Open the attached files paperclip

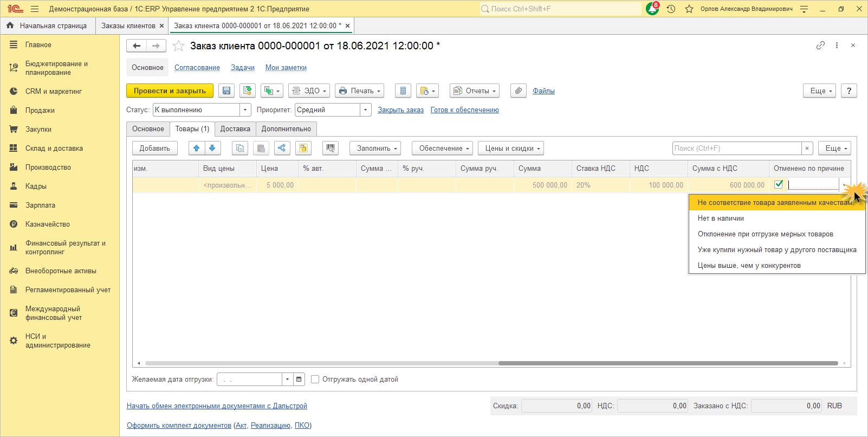[519, 91]
